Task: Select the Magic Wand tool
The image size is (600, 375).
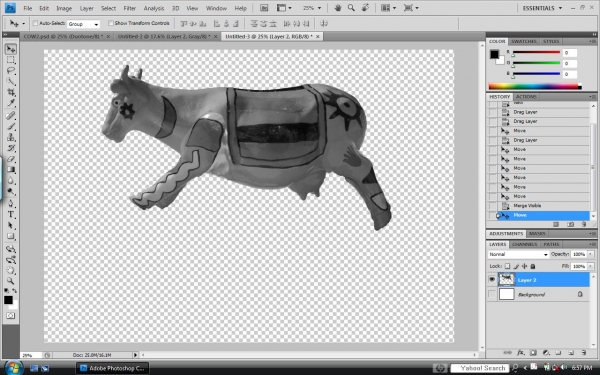Action: click(x=11, y=82)
